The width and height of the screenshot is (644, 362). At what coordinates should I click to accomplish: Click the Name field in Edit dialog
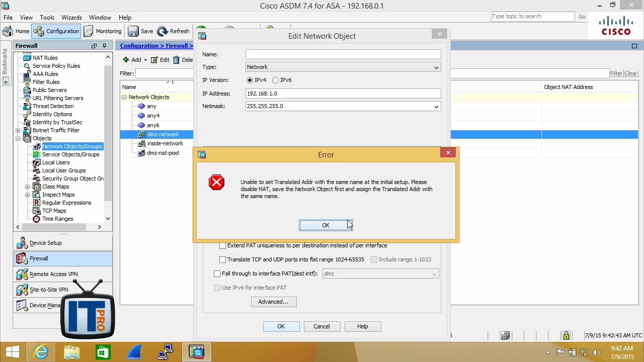click(x=343, y=54)
